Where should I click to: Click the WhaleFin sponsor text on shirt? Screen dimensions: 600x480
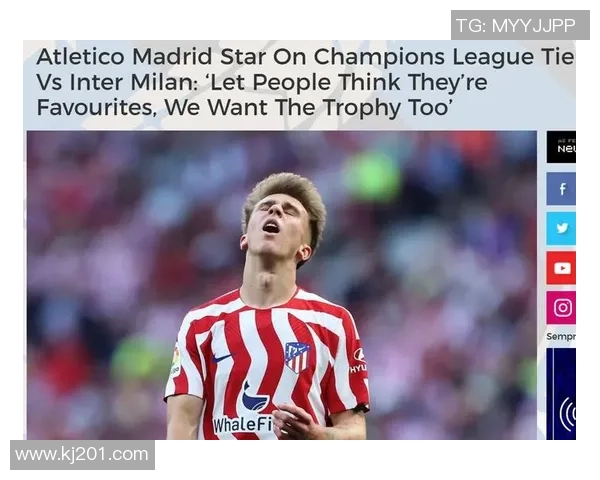click(243, 424)
